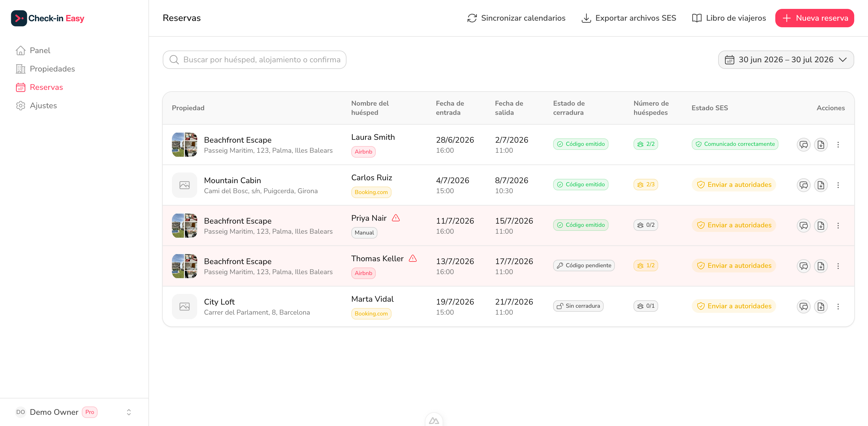Open the 30 jun 2026 – 30 jul 2026 date range dropdown

(786, 60)
